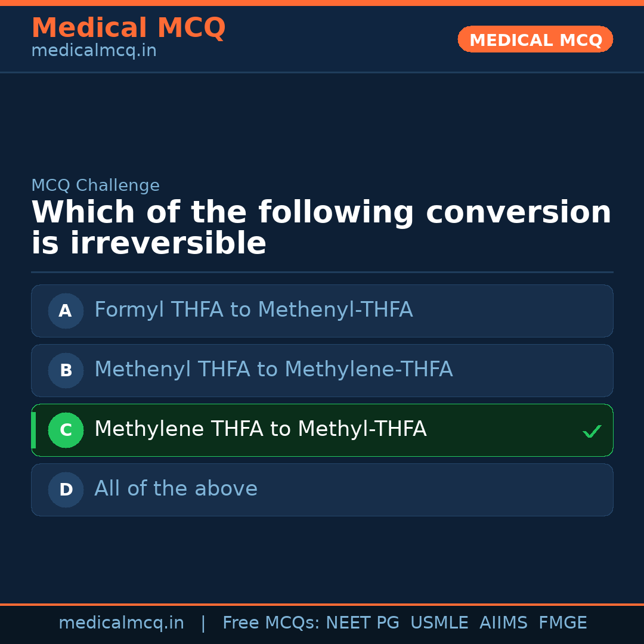Click the 'MCQ Challenge' label
Viewport: 644px width, 644px height.
pos(95,185)
